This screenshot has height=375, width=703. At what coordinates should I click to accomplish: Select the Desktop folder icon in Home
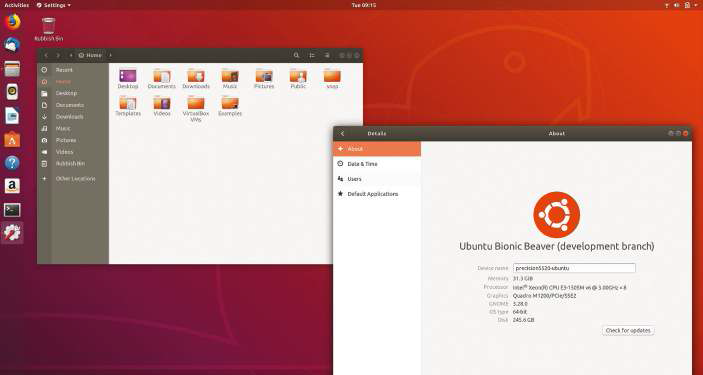click(x=128, y=79)
